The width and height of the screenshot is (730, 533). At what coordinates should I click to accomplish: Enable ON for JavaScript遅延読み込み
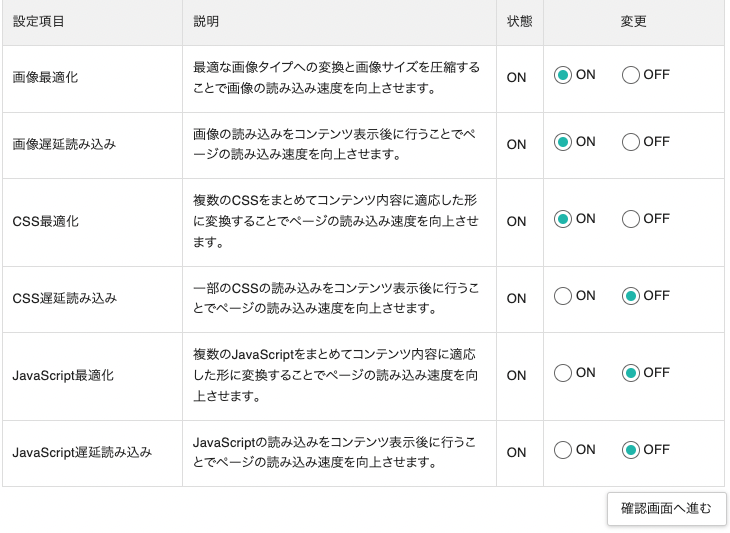(x=563, y=450)
